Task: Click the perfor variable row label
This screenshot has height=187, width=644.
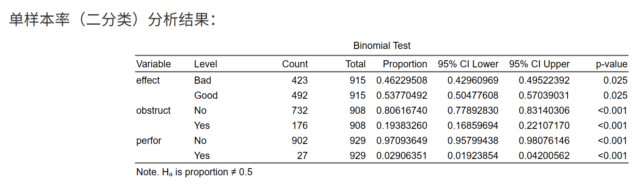Action: point(148,141)
